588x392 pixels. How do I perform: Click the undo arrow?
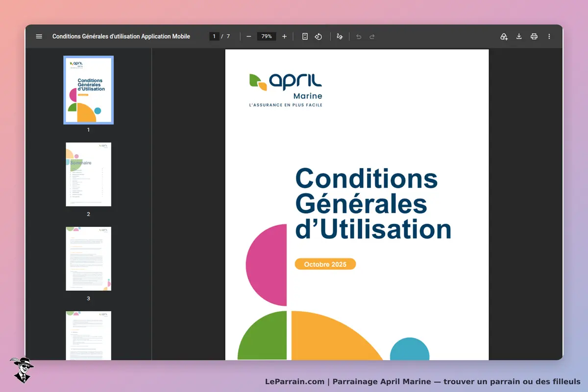(x=359, y=36)
